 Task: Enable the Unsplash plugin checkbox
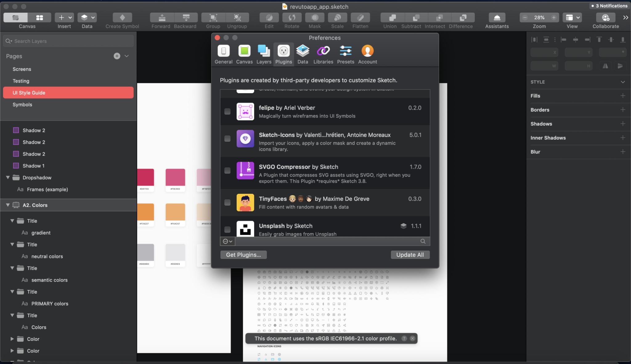point(227,230)
